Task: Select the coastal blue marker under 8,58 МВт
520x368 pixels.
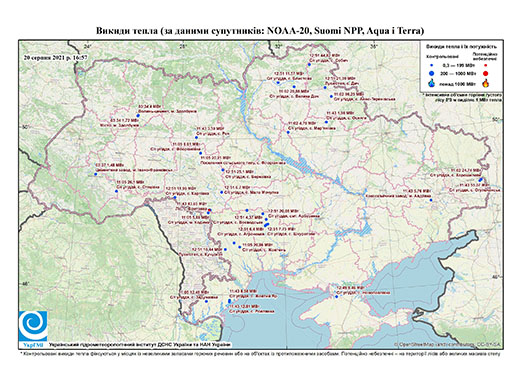Action: coord(229,301)
